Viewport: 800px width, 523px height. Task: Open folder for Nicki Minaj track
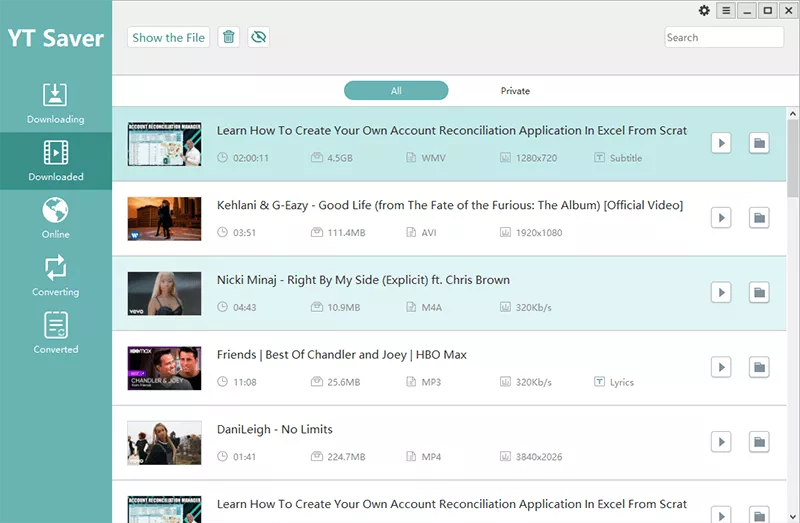[759, 292]
